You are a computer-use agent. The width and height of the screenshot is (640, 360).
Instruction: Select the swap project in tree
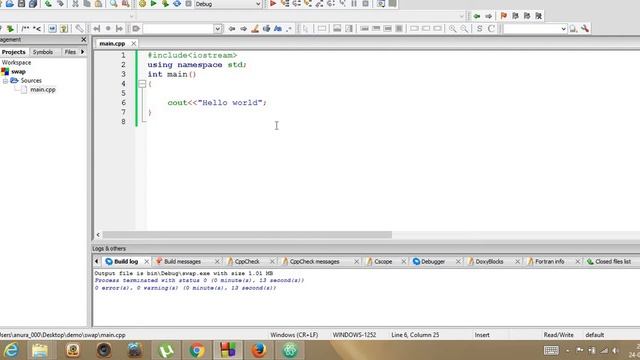pyautogui.click(x=18, y=71)
